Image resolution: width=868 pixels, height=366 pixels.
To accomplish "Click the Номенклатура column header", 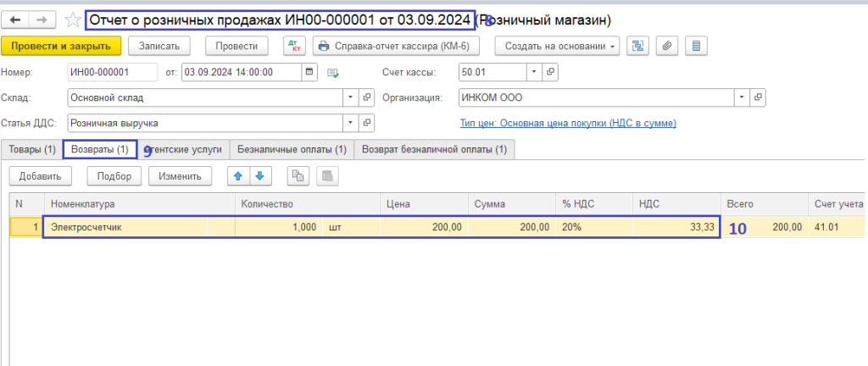I will 140,204.
